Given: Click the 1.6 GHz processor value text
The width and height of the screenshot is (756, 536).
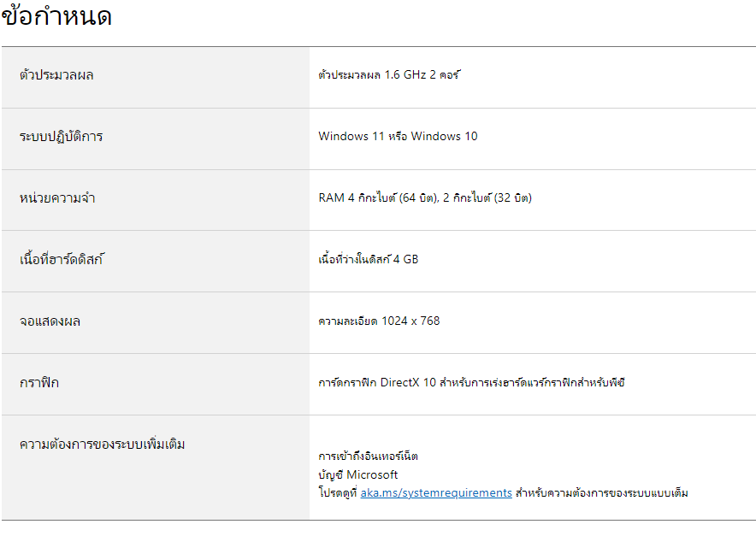Looking at the screenshot, I should click(389, 75).
